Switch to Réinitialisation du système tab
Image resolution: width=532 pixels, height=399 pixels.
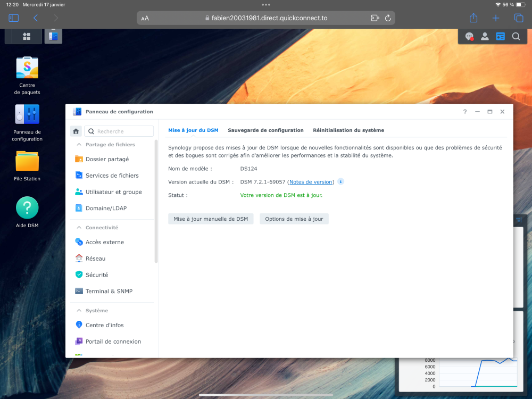[348, 130]
